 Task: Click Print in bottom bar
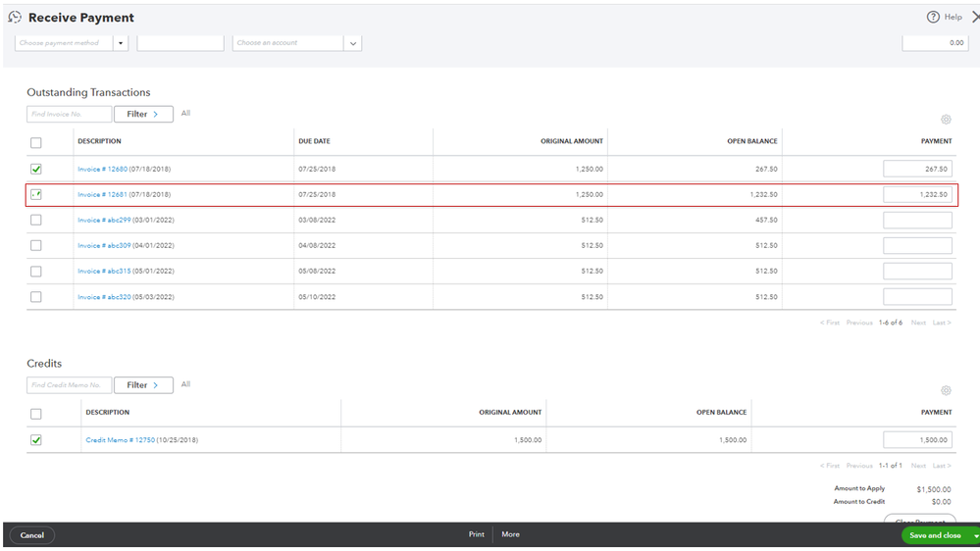point(476,534)
